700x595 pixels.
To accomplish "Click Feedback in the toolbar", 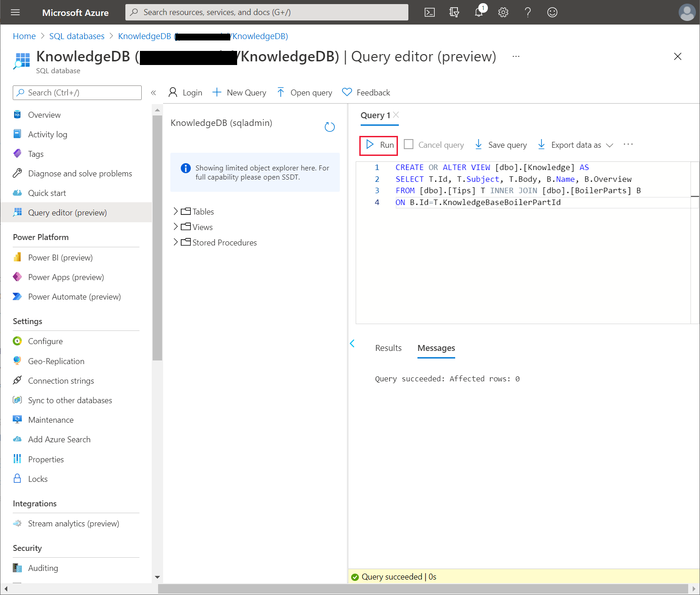I will [366, 93].
